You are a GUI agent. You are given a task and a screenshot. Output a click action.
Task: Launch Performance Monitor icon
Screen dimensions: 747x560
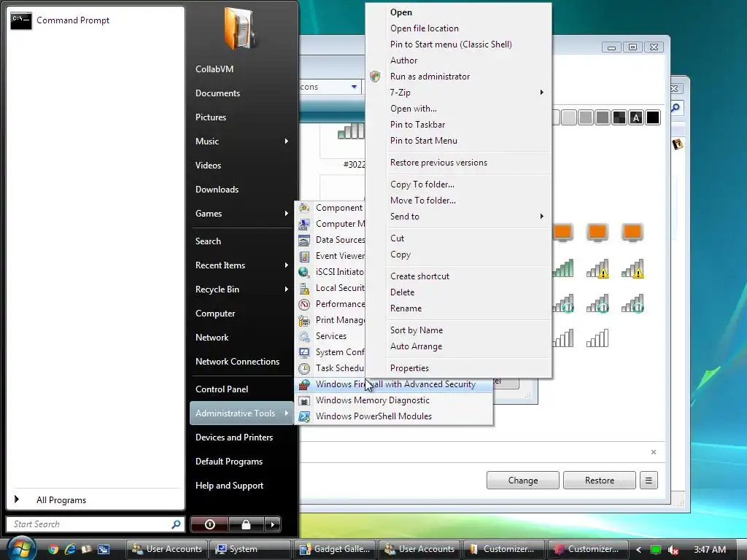tap(304, 304)
